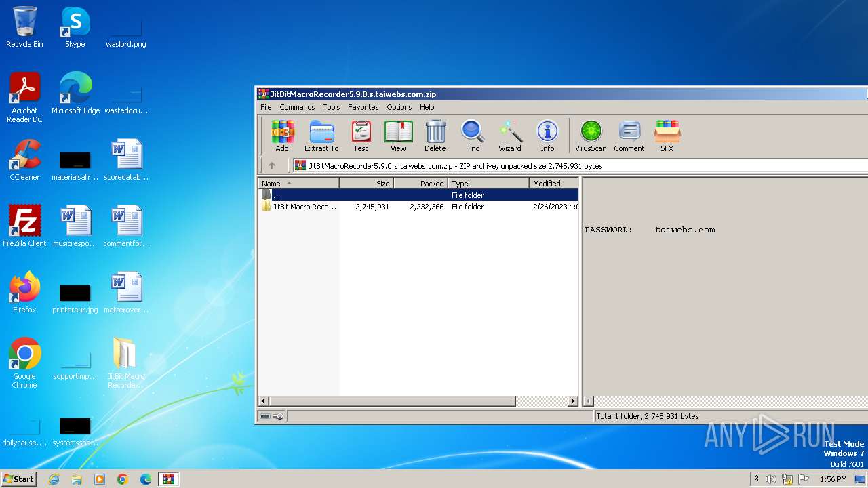Click the SFX toolbar icon
The image size is (868, 488).
(667, 136)
